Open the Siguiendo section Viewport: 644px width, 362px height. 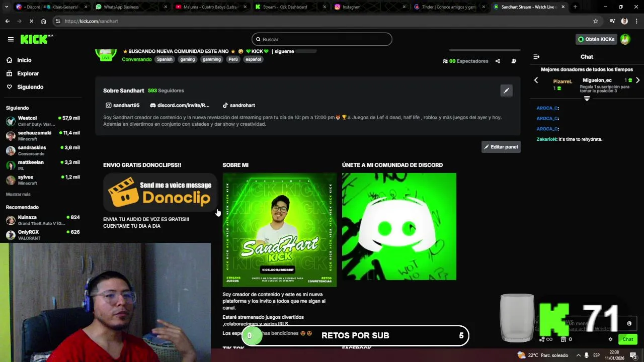click(30, 87)
